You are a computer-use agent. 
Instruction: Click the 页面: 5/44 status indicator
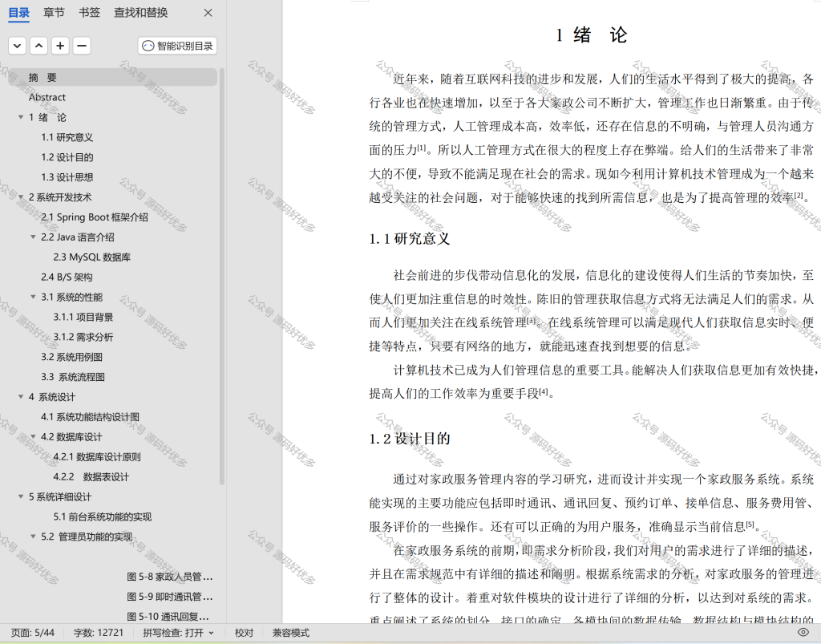[32, 633]
